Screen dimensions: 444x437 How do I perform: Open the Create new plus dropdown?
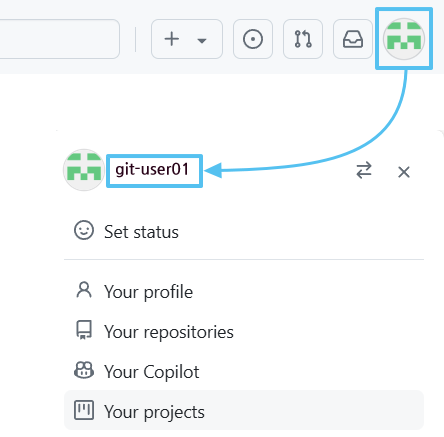pos(187,39)
